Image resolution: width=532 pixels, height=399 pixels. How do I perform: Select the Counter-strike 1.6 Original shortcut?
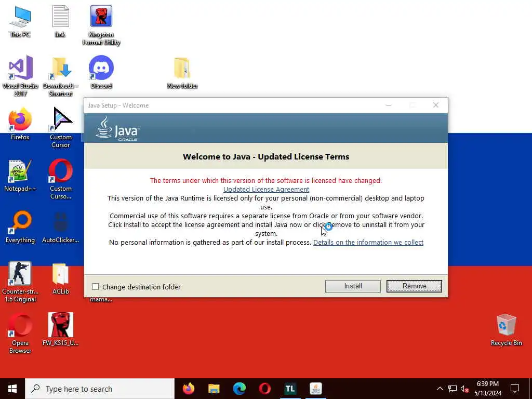(x=20, y=282)
